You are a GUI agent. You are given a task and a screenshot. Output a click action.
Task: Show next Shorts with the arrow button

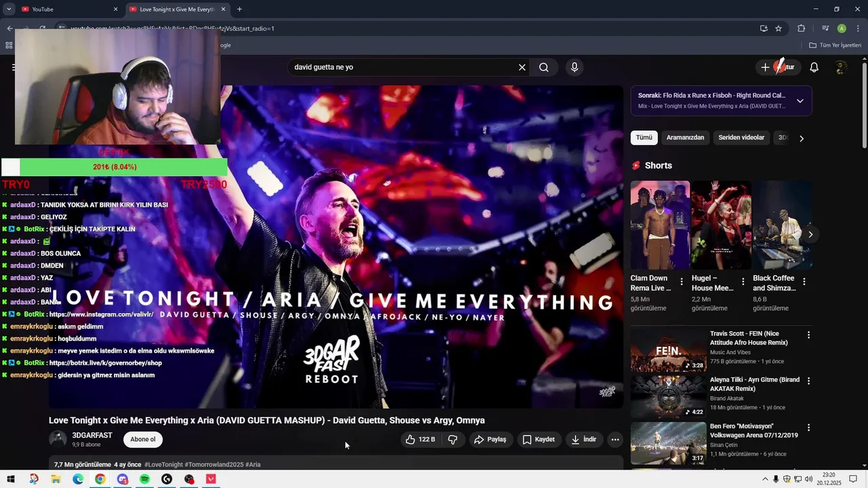(x=810, y=235)
